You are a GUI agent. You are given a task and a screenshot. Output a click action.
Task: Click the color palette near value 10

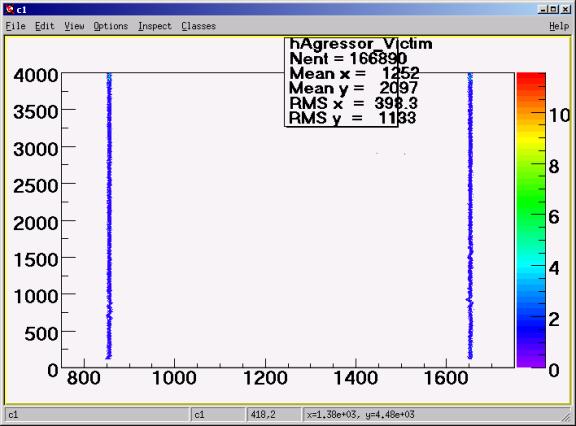pyautogui.click(x=531, y=115)
